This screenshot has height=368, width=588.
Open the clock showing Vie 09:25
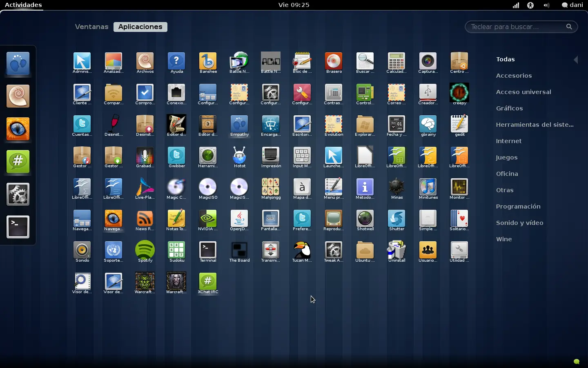pyautogui.click(x=294, y=5)
